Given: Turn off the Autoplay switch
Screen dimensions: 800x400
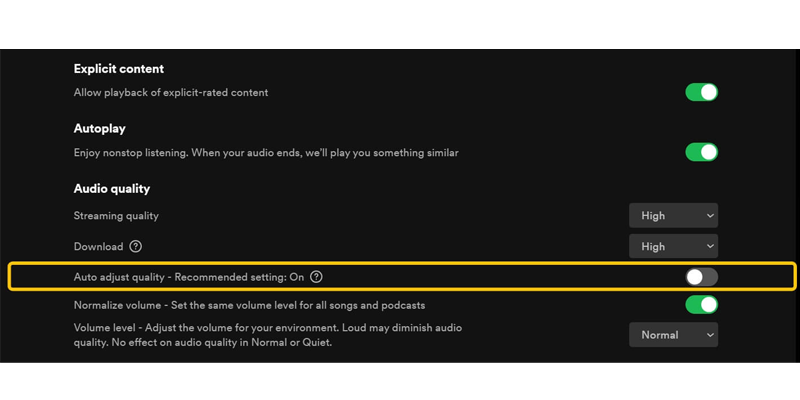Looking at the screenshot, I should (x=701, y=152).
